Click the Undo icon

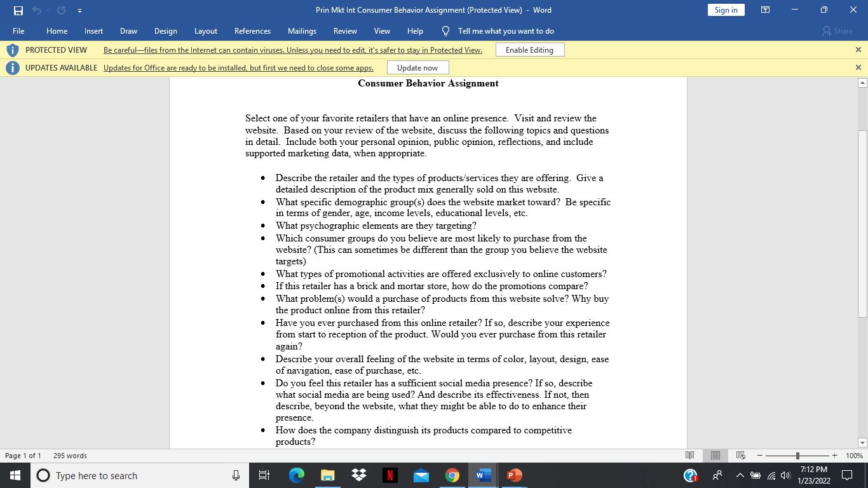coord(36,10)
